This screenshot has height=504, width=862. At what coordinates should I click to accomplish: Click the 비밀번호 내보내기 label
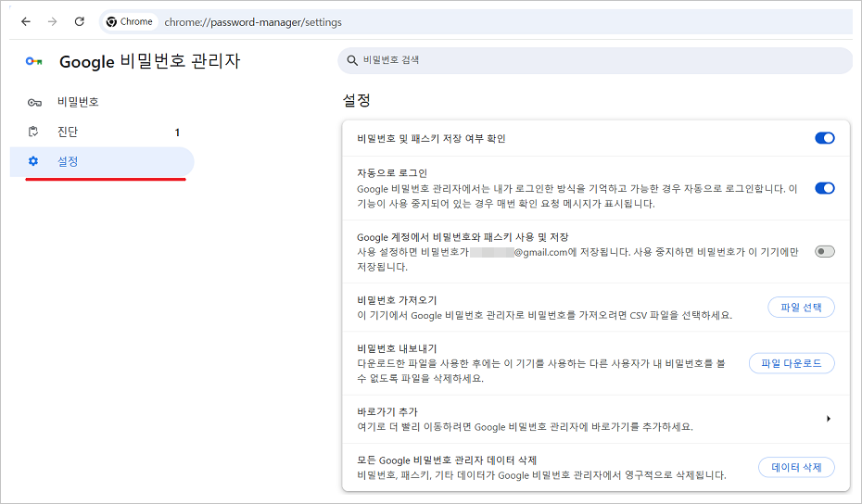(x=397, y=348)
